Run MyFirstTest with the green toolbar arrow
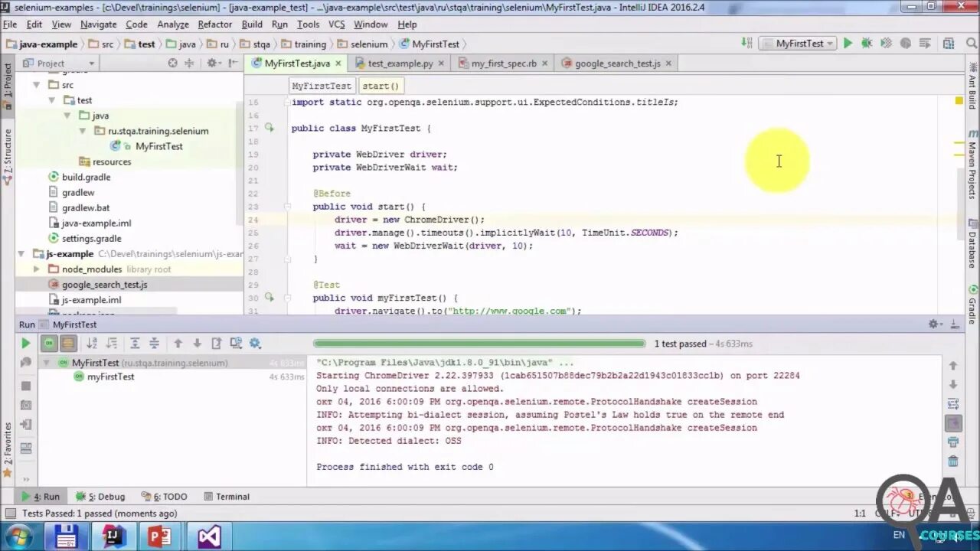This screenshot has width=980, height=551. [x=848, y=44]
